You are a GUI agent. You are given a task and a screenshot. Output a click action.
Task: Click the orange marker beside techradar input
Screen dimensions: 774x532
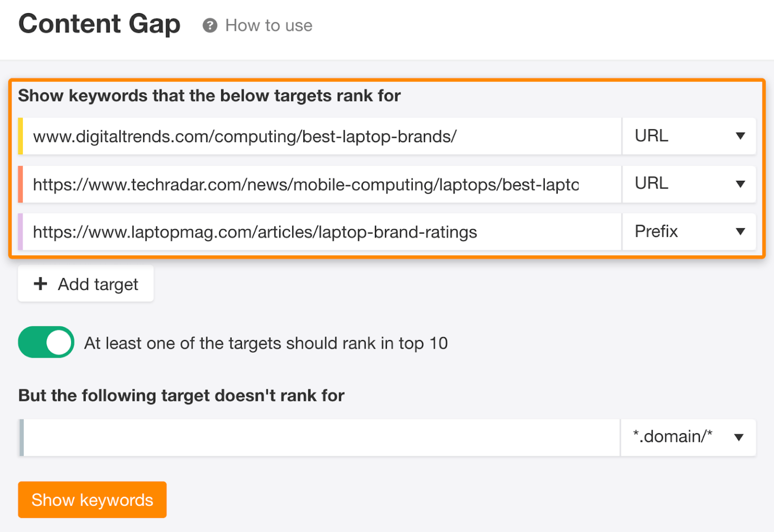(22, 184)
